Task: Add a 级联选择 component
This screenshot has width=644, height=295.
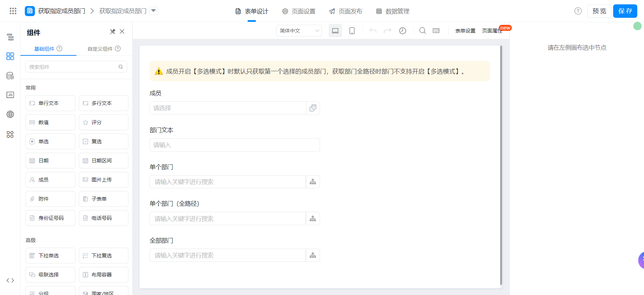Action: 50,275
